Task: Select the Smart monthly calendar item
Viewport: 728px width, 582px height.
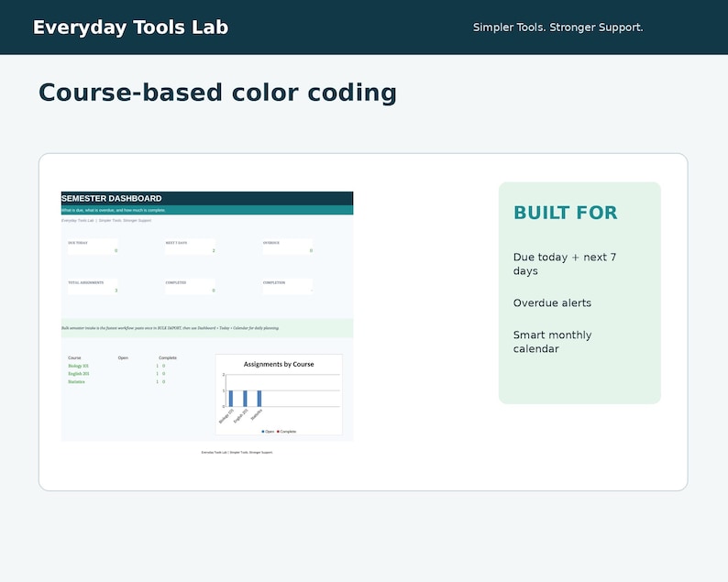Action: click(x=552, y=342)
